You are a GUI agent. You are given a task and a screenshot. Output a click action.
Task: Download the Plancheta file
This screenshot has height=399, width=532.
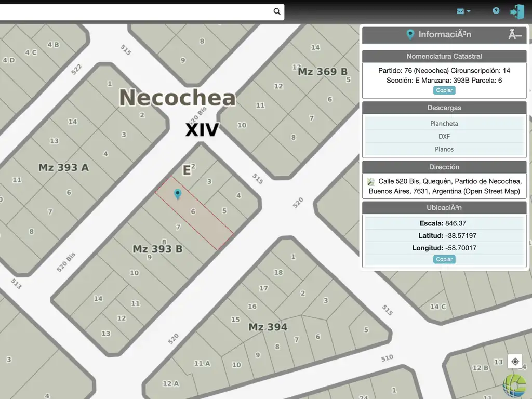(444, 124)
